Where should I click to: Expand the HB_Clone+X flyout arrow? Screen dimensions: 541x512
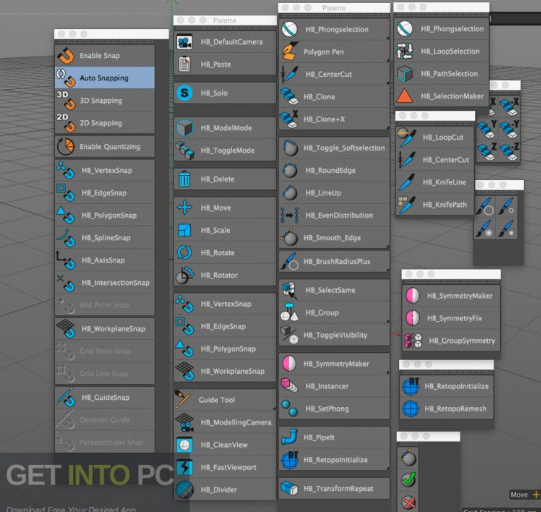[388, 128]
